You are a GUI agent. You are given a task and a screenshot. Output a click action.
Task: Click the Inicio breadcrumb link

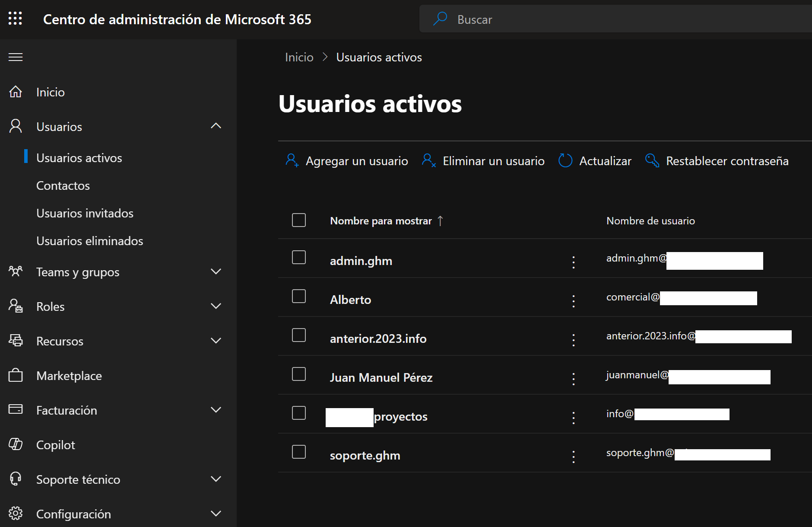[x=299, y=57]
